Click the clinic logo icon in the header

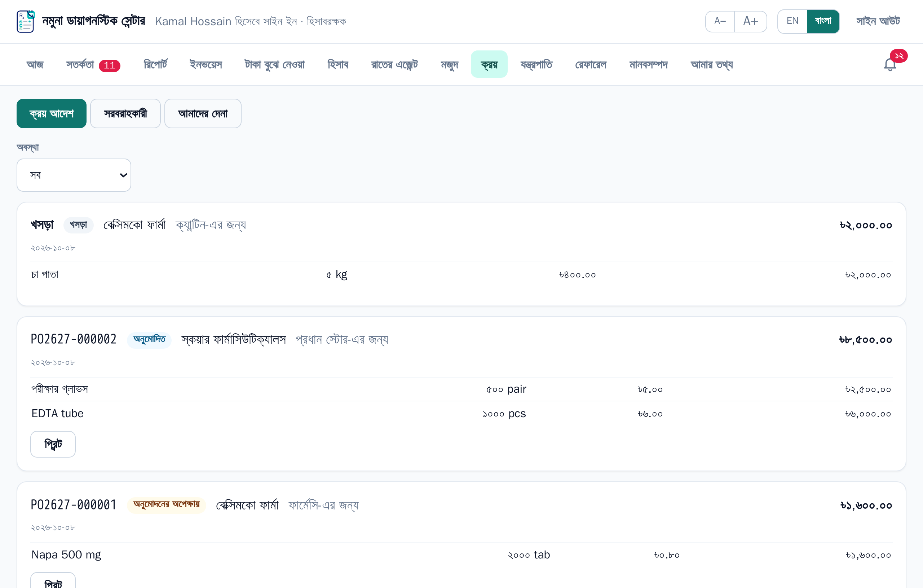coord(26,22)
